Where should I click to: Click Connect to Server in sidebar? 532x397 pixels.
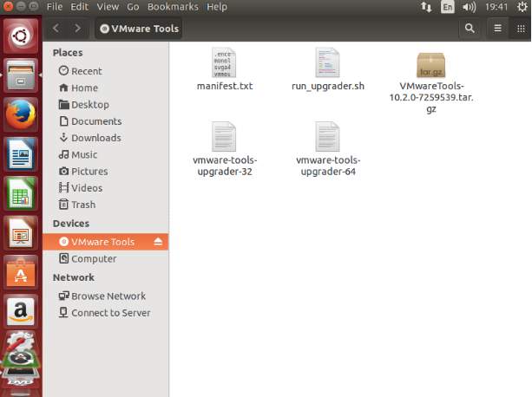pos(104,313)
